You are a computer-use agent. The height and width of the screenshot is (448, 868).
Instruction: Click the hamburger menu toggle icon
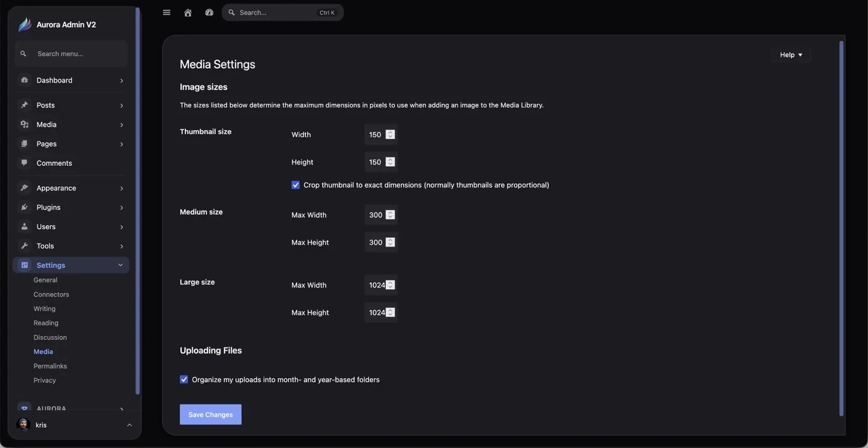[166, 13]
